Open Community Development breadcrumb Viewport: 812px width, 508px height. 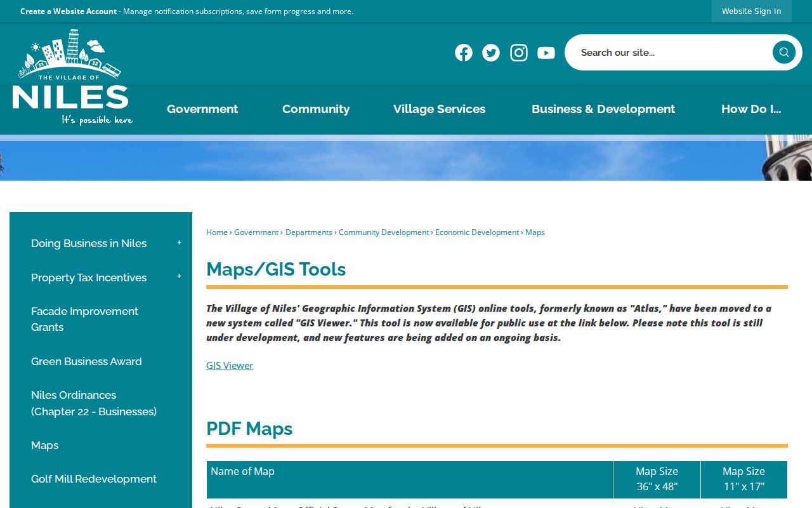click(384, 232)
